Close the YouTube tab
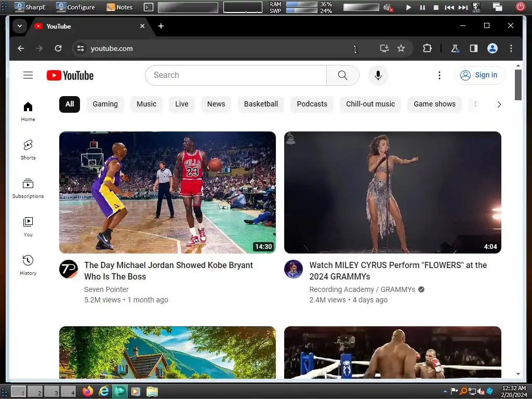The width and height of the screenshot is (532, 399). 142,26
